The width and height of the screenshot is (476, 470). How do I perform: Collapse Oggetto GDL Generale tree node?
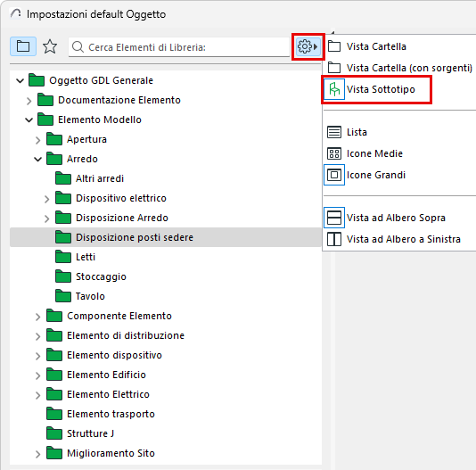(20, 81)
